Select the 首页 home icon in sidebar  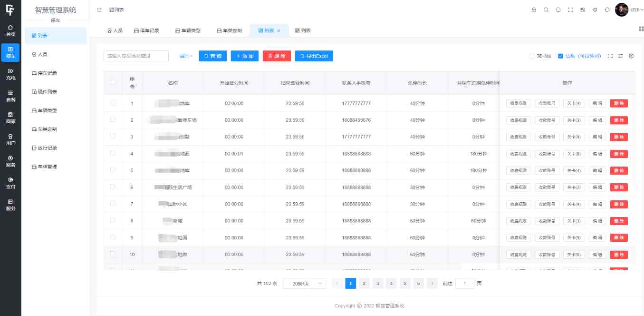(10, 30)
